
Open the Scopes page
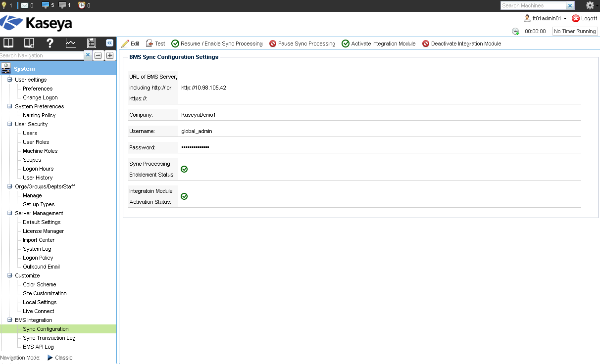32,160
